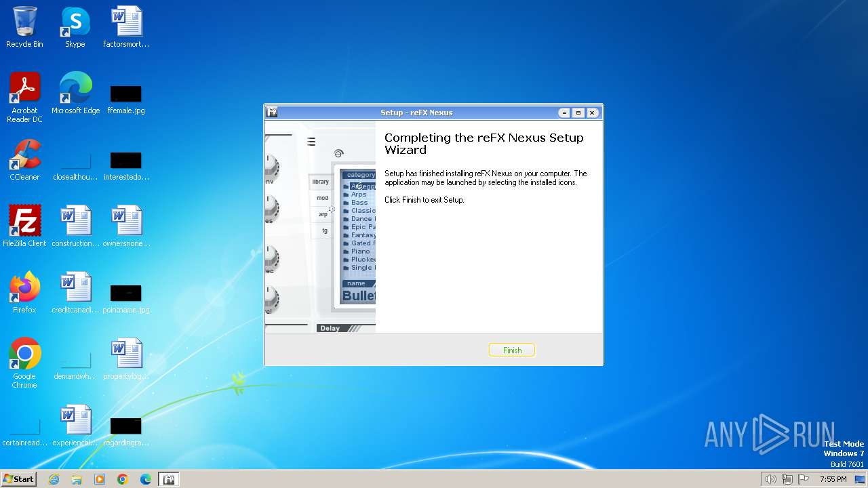Select the Firefox desktop shortcut
868x488 pixels.
pos(24,293)
